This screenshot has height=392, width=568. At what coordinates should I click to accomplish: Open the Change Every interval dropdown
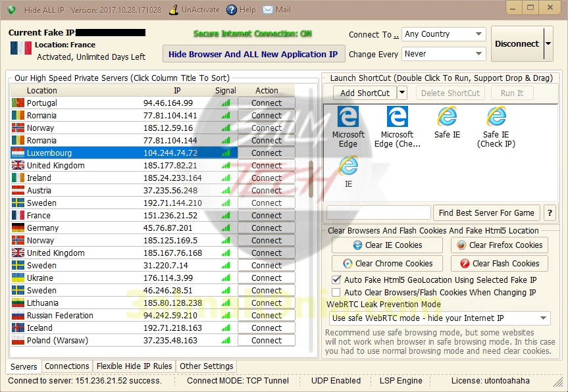coord(444,54)
